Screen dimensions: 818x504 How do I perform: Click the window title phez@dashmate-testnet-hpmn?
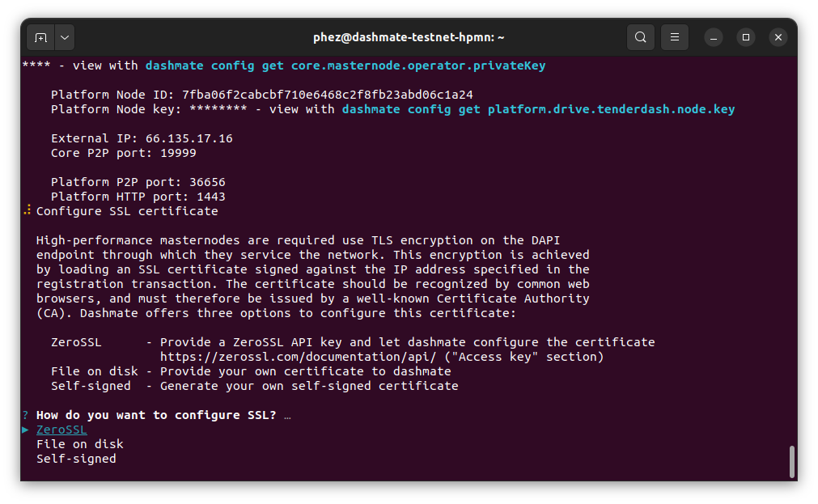tap(409, 37)
